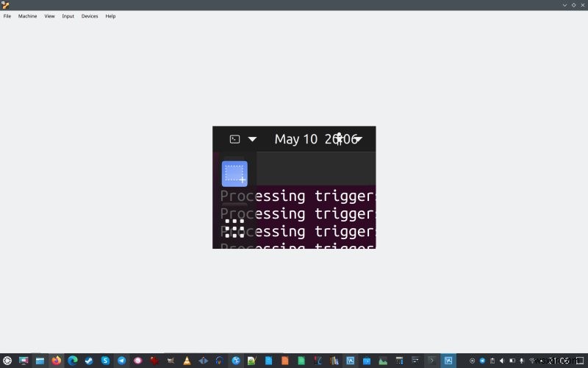Open the Wi-Fi network tray icon

pos(531,361)
